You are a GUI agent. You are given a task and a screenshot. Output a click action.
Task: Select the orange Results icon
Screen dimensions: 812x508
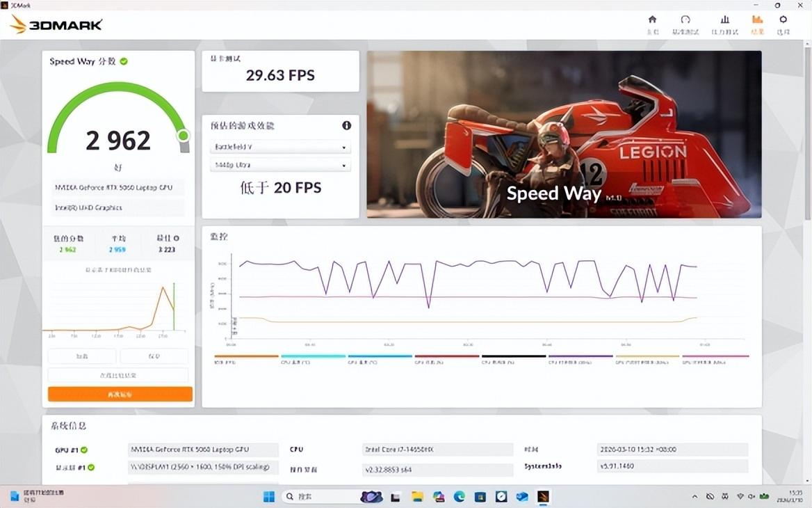point(757,24)
